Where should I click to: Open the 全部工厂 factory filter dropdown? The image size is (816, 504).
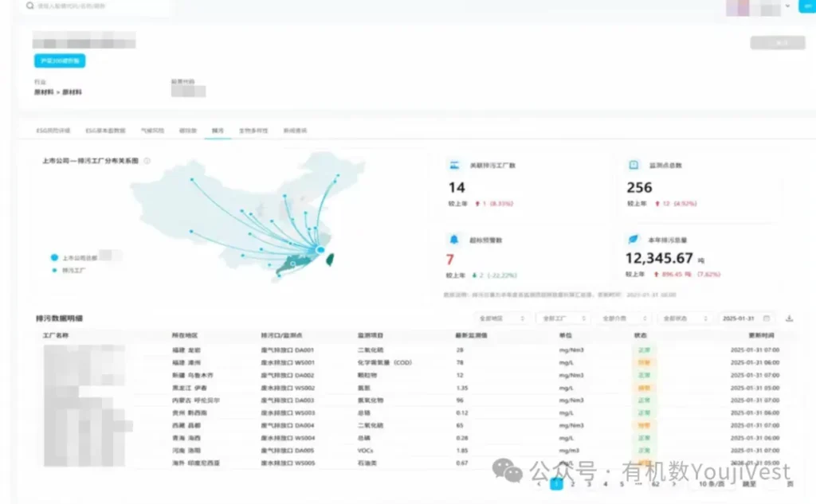pyautogui.click(x=563, y=318)
